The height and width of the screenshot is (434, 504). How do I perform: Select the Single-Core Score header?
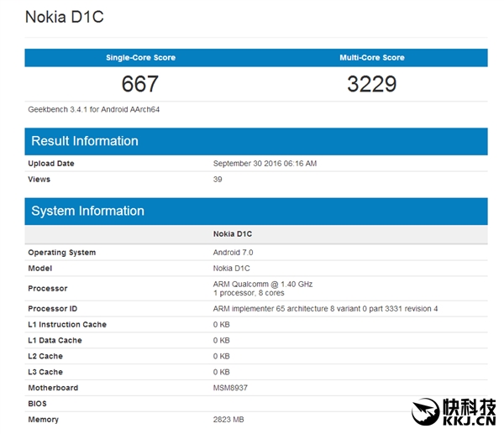pyautogui.click(x=140, y=58)
